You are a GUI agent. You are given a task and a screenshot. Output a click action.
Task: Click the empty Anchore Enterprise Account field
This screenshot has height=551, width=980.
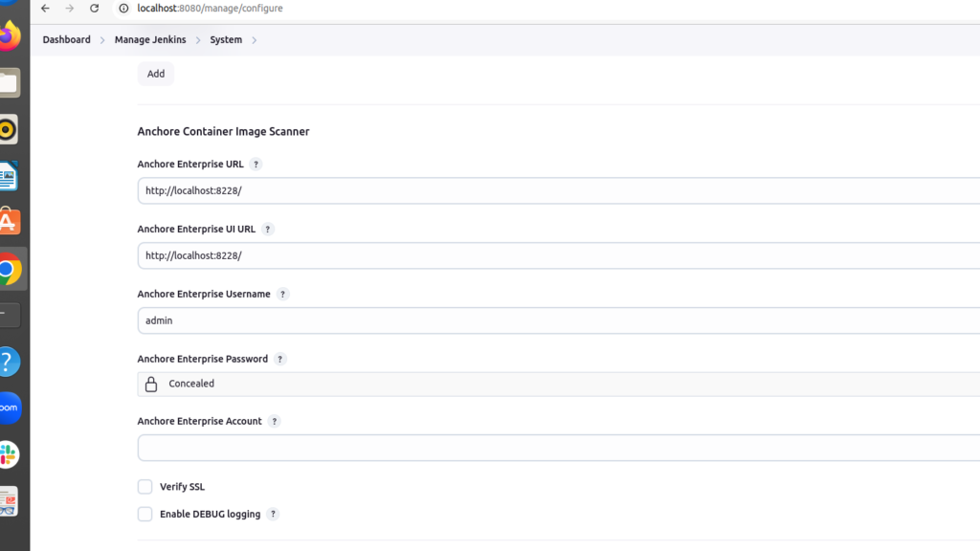(559, 448)
